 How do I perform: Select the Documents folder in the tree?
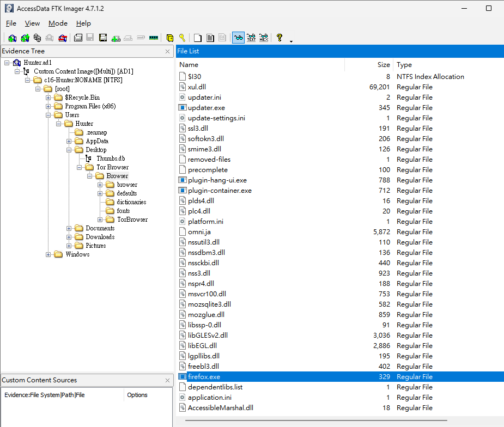coord(100,228)
